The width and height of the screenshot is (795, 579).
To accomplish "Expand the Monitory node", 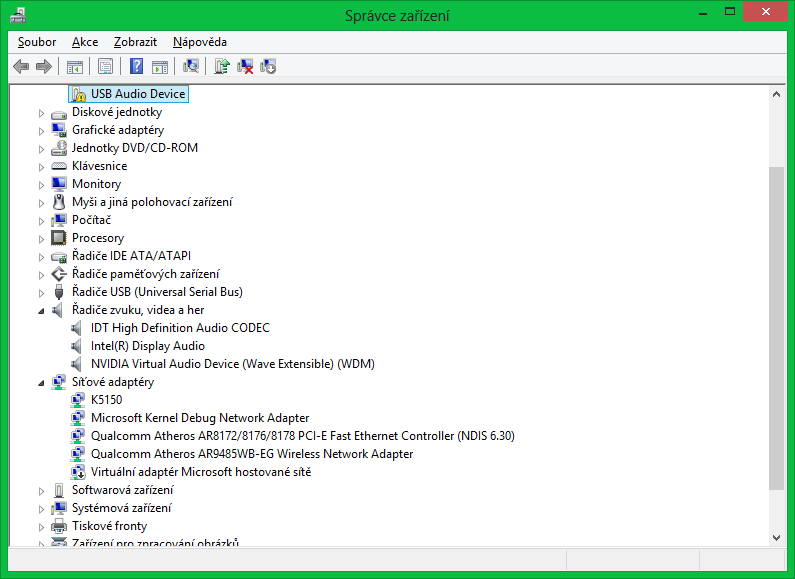I will 42,185.
